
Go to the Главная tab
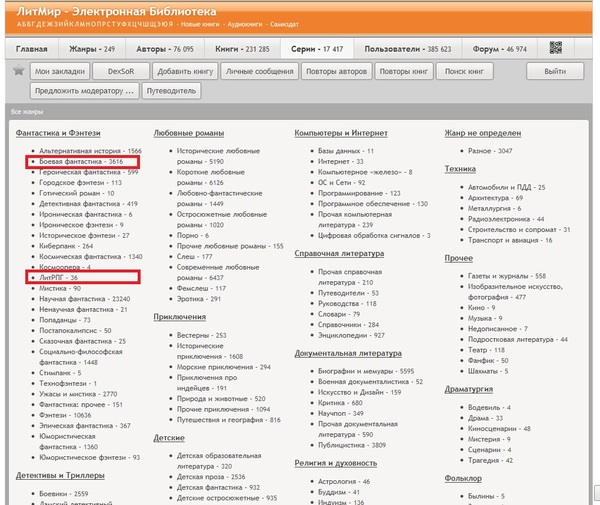(x=31, y=48)
